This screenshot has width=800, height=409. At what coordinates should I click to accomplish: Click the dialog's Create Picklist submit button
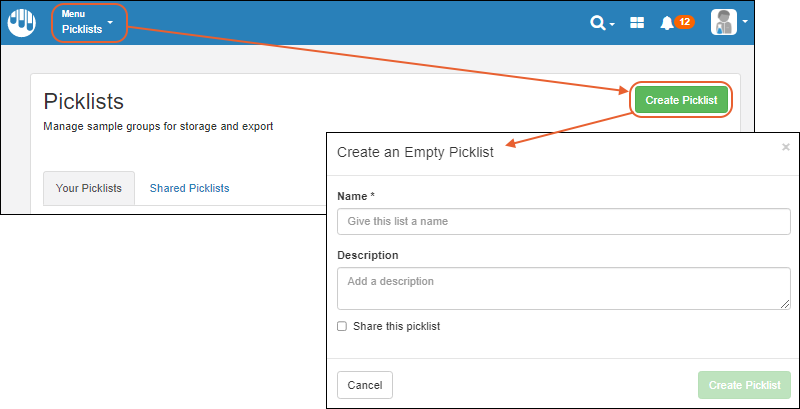[744, 385]
